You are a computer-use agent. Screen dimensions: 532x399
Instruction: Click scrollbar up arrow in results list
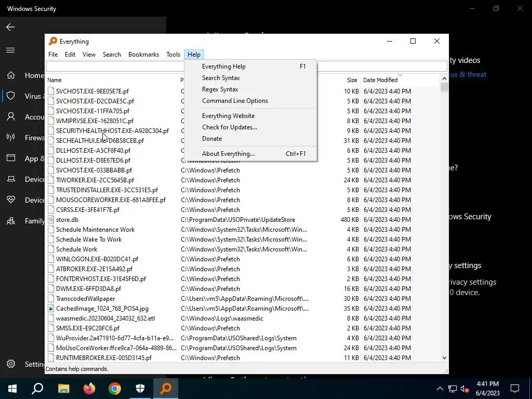point(444,79)
